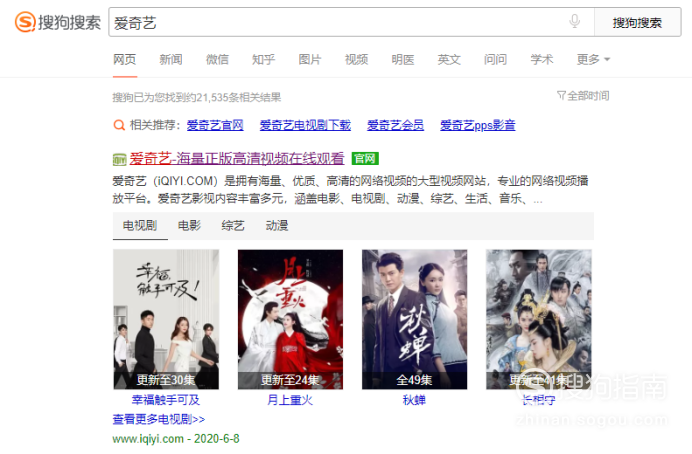
Task: Open the 爱奇艺-海量正版高清视频在线观看 result title
Action: 237,158
